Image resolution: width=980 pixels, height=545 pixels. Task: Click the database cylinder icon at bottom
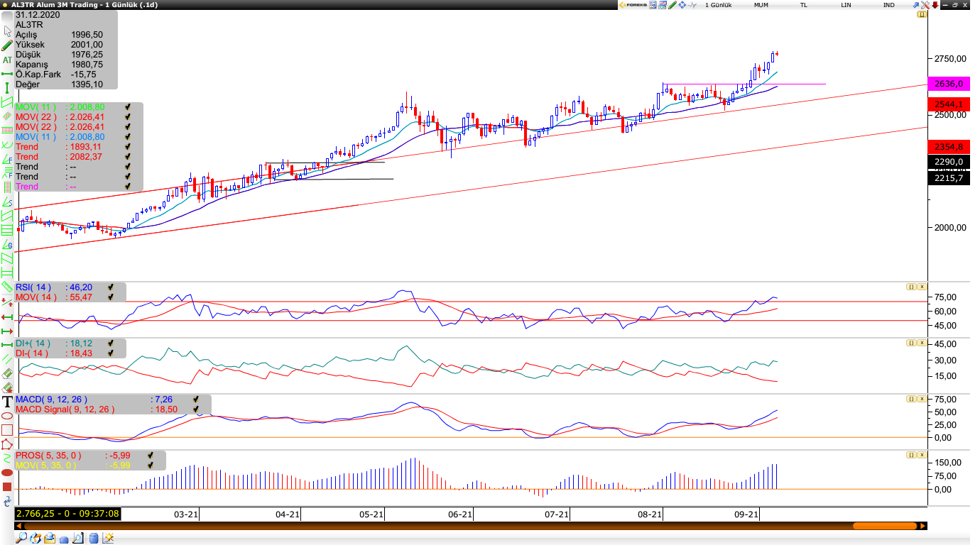point(94,538)
